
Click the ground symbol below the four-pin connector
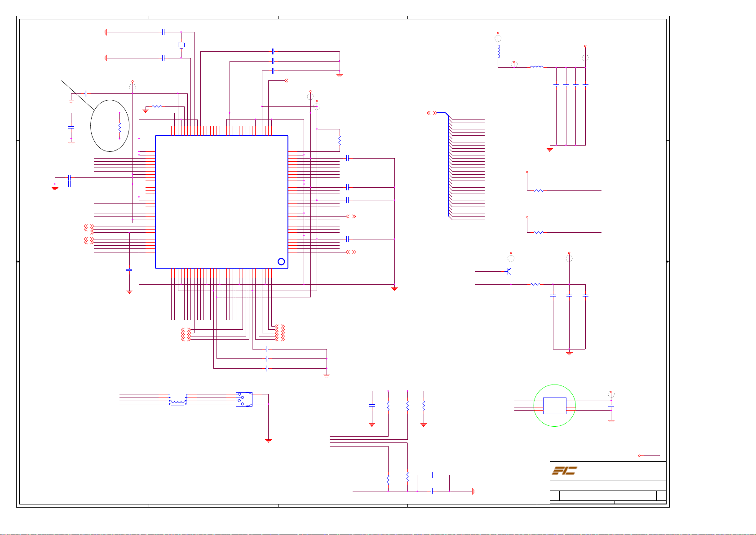point(268,441)
